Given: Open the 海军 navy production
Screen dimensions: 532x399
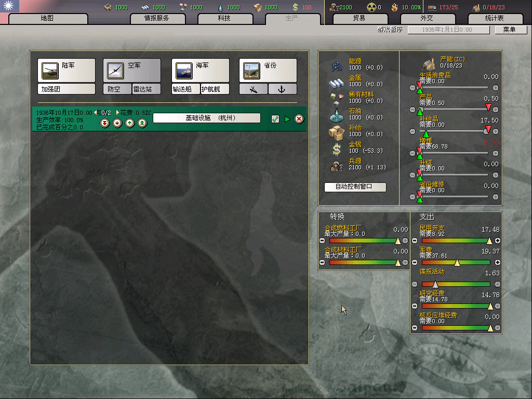Looking at the screenshot, I should point(200,70).
